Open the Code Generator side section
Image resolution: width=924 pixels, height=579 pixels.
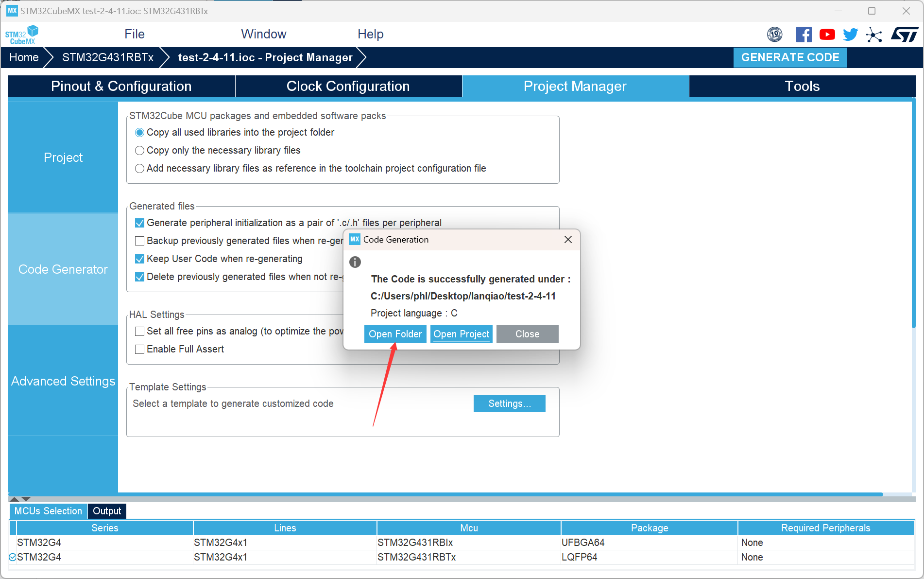point(63,269)
